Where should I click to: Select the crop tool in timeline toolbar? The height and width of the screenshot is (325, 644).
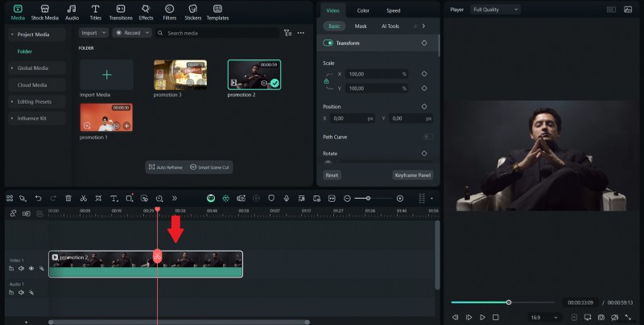click(98, 198)
